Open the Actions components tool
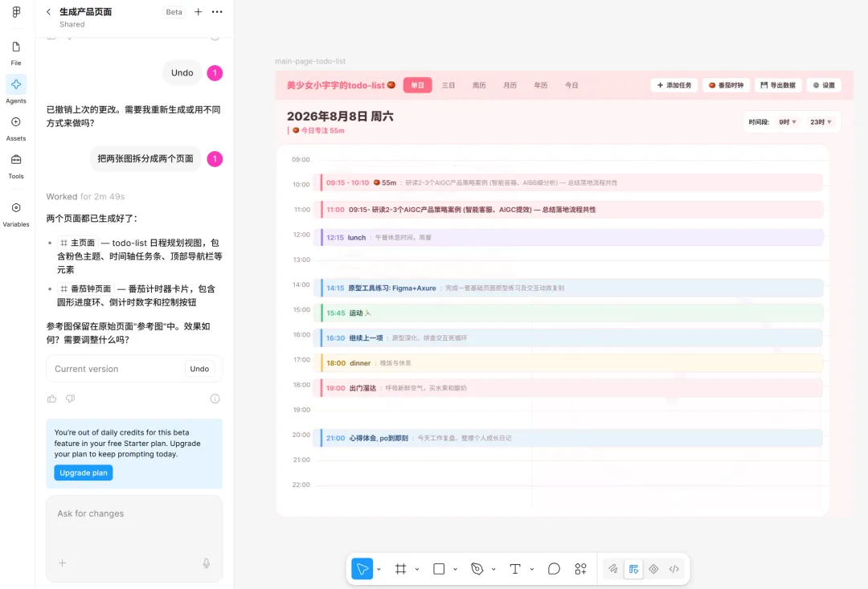 [581, 569]
